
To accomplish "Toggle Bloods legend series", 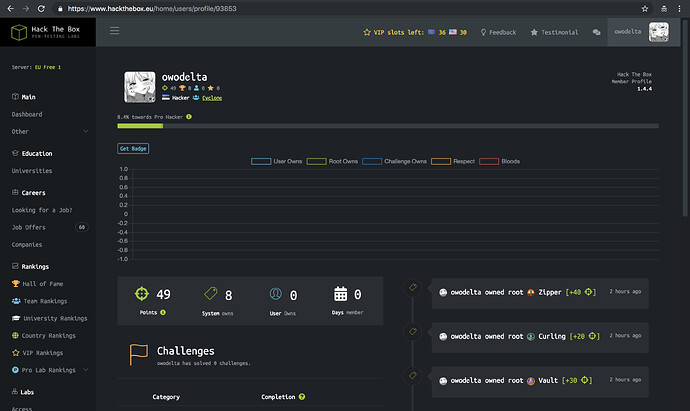I will pos(499,161).
